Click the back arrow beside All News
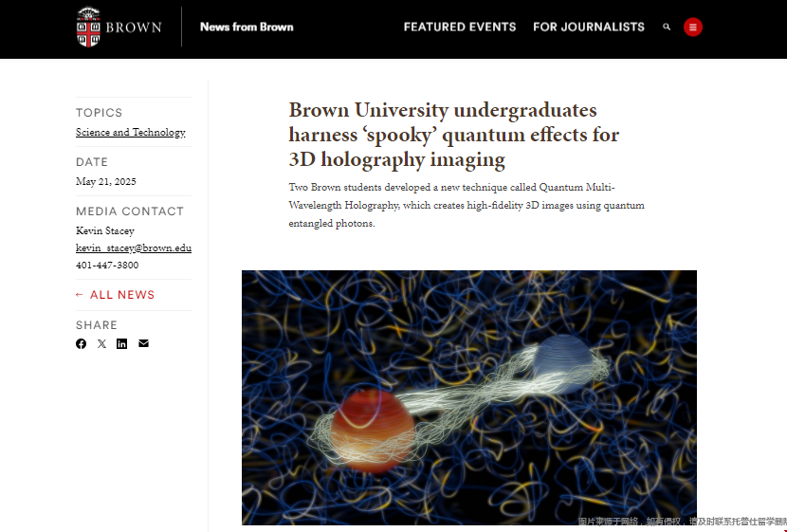 80,295
